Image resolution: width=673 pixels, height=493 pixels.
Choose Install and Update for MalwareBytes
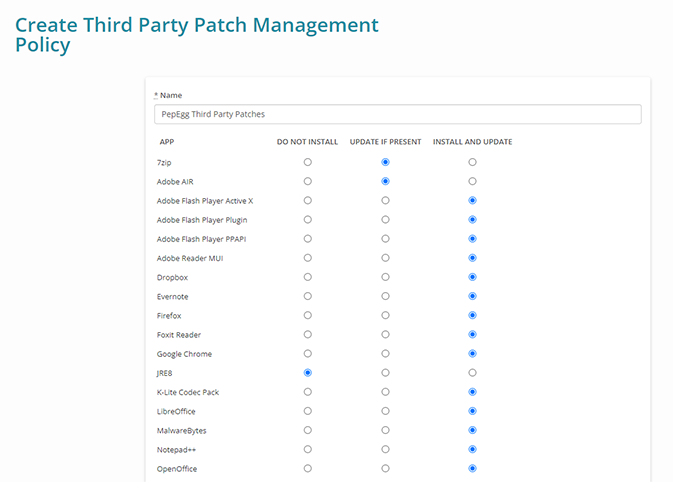[x=473, y=430]
